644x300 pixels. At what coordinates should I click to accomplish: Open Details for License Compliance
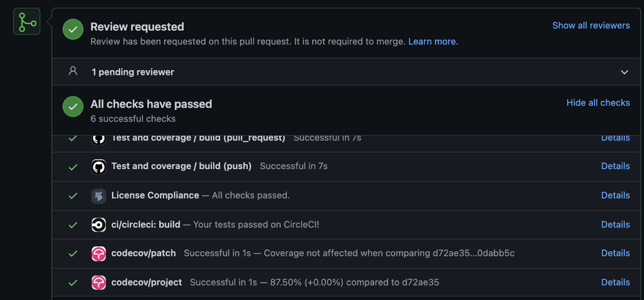pos(615,196)
